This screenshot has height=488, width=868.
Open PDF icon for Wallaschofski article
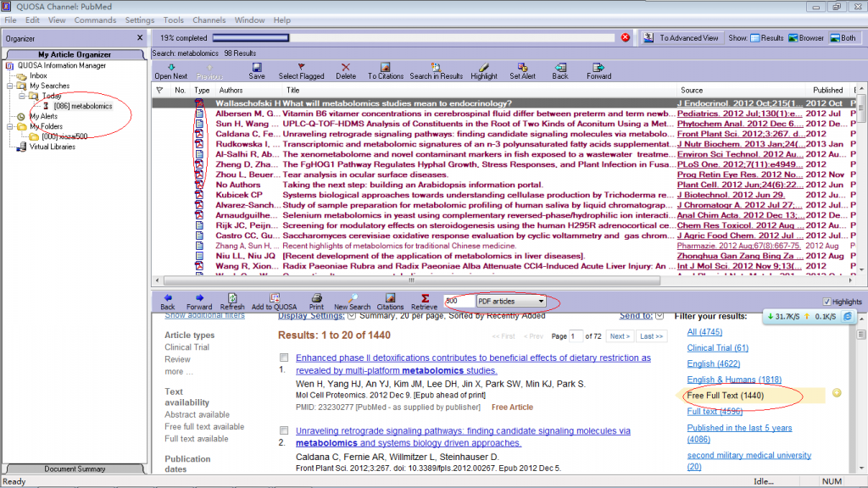click(x=198, y=103)
